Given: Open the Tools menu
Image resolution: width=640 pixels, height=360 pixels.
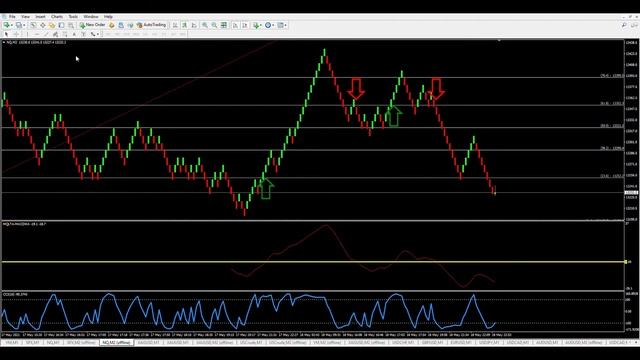Looking at the screenshot, I should (73, 17).
